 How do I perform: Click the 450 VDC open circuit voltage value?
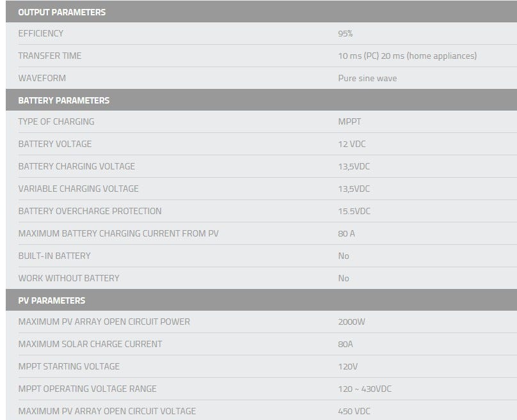pos(354,411)
